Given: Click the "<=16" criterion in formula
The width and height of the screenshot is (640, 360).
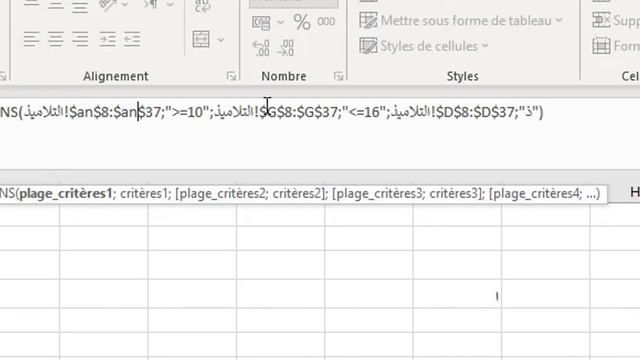Looking at the screenshot, I should click(x=364, y=112).
